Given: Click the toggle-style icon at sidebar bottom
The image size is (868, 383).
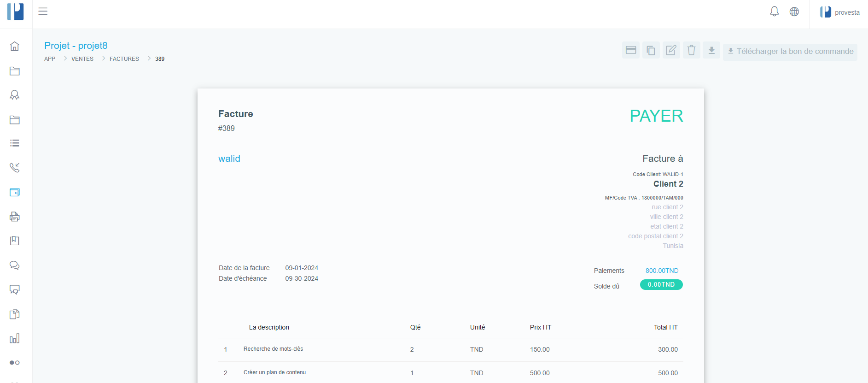Looking at the screenshot, I should pyautogui.click(x=15, y=363).
